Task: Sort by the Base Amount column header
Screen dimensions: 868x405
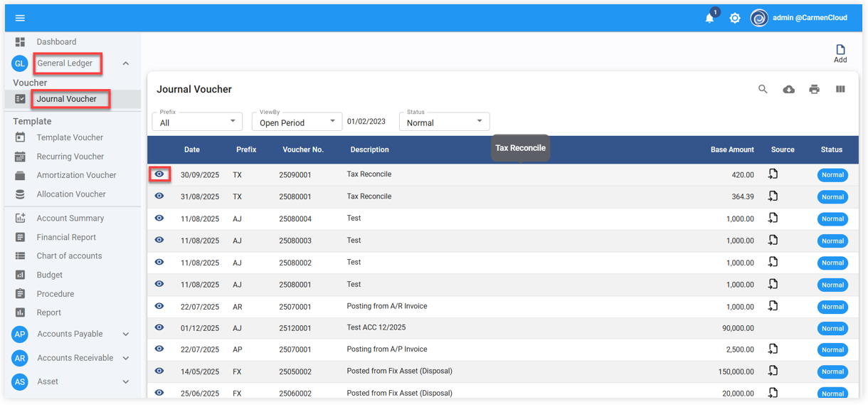Action: [731, 150]
